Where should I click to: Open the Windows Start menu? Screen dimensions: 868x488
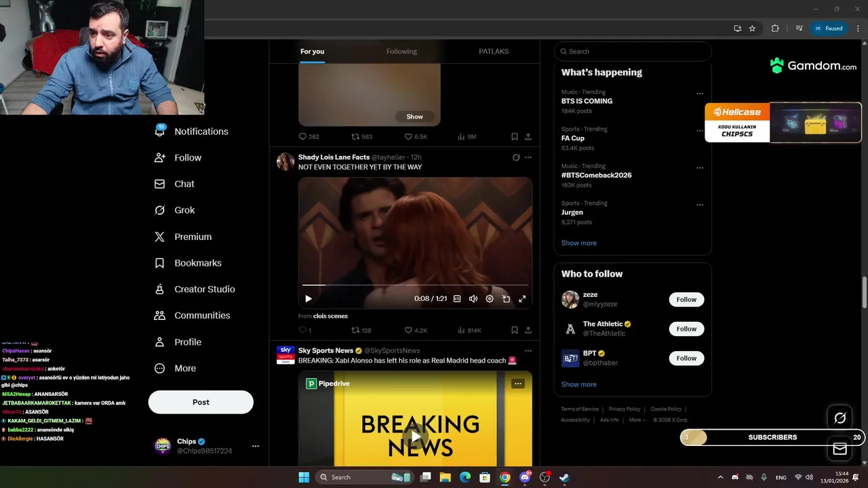tap(304, 477)
